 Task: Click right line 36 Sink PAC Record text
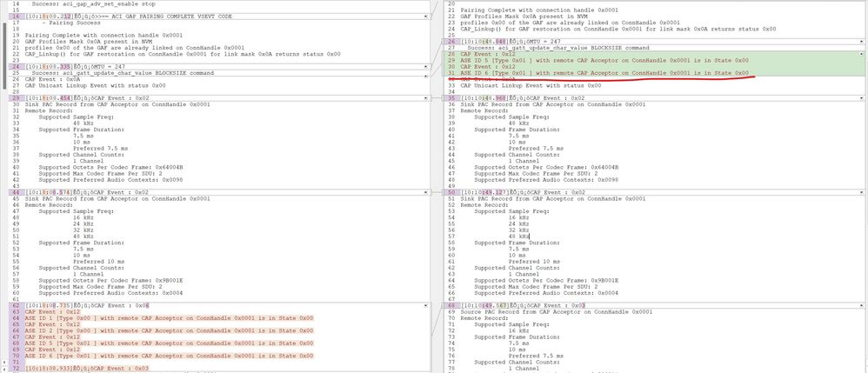pyautogui.click(x=553, y=104)
